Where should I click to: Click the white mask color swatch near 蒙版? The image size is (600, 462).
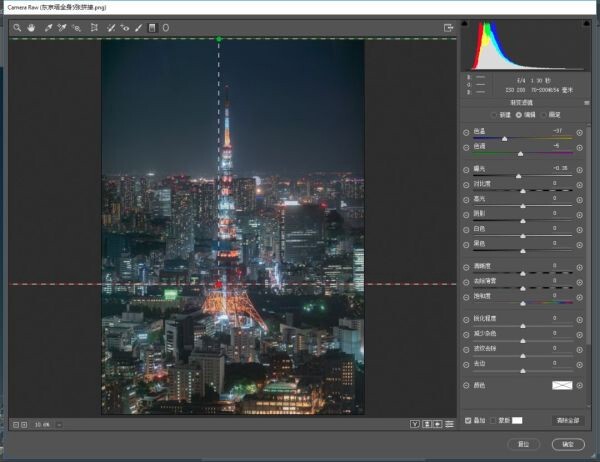pyautogui.click(x=517, y=420)
